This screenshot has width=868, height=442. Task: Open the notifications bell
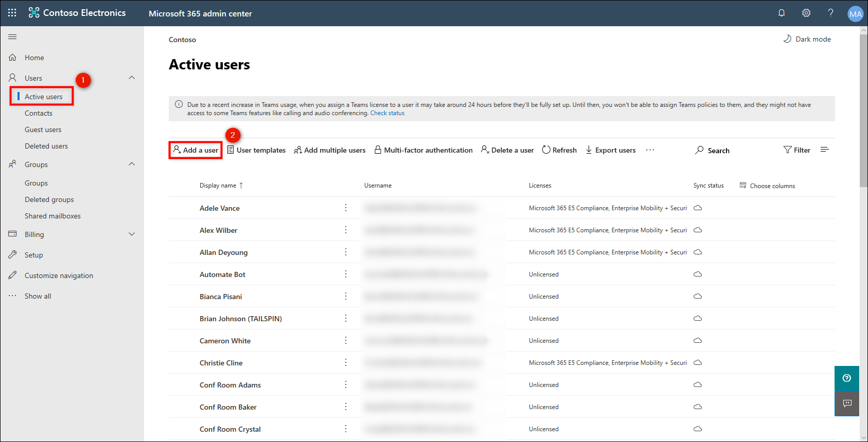(x=782, y=13)
